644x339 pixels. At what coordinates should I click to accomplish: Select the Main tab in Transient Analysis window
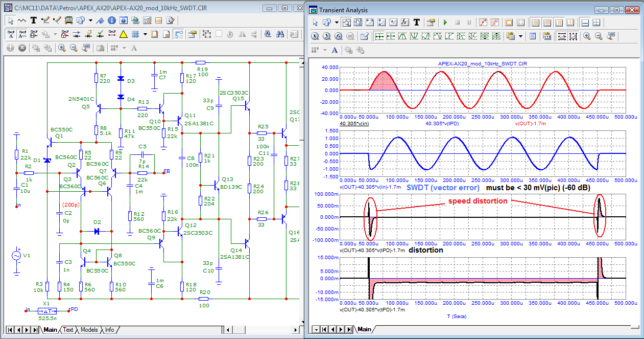pyautogui.click(x=364, y=329)
